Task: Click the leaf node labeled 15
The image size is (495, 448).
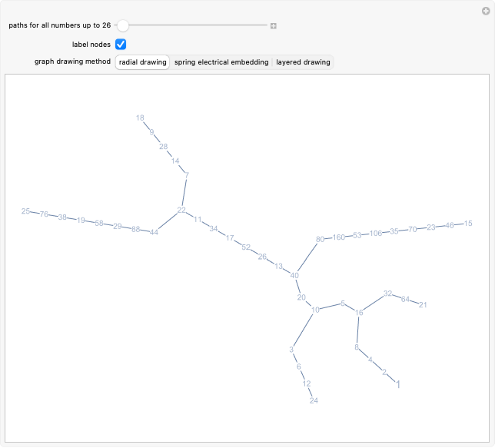Action: (469, 224)
